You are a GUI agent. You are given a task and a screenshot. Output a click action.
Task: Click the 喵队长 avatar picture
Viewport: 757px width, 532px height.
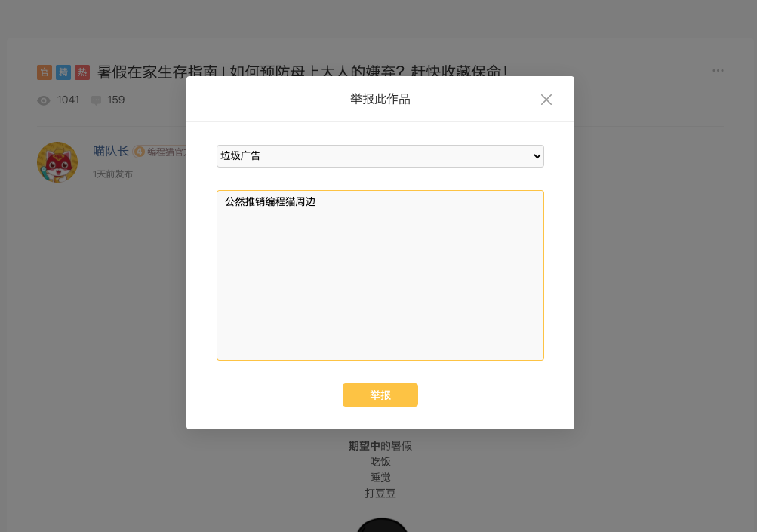(57, 162)
